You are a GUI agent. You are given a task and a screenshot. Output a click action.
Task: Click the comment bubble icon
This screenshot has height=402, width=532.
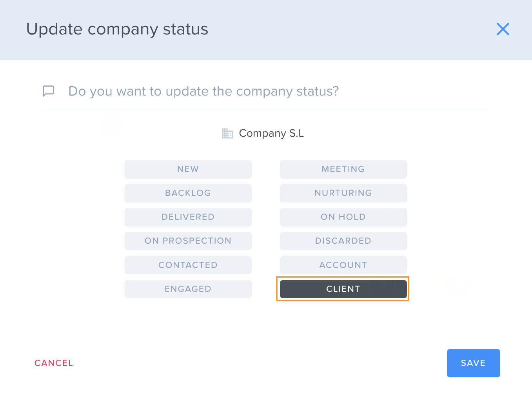point(48,91)
